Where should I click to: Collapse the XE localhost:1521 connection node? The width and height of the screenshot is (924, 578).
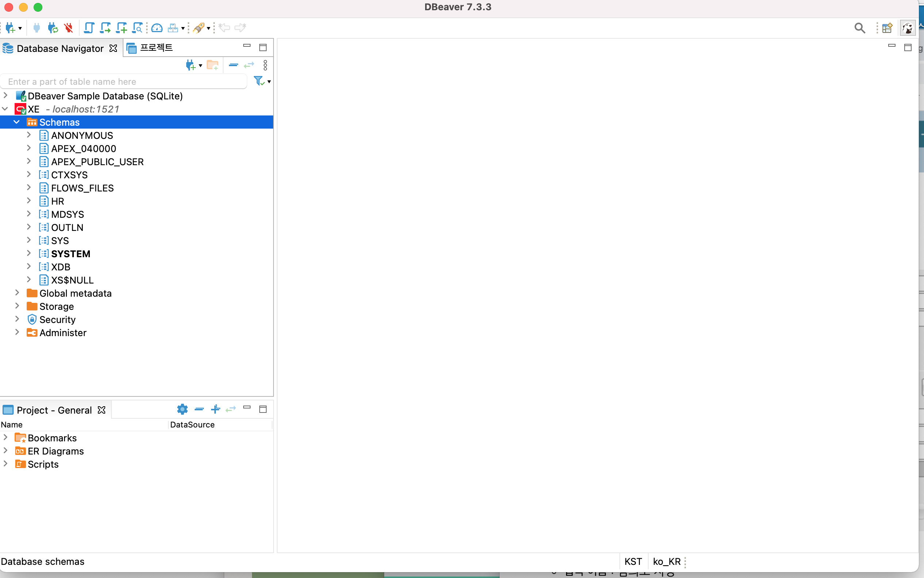click(5, 109)
